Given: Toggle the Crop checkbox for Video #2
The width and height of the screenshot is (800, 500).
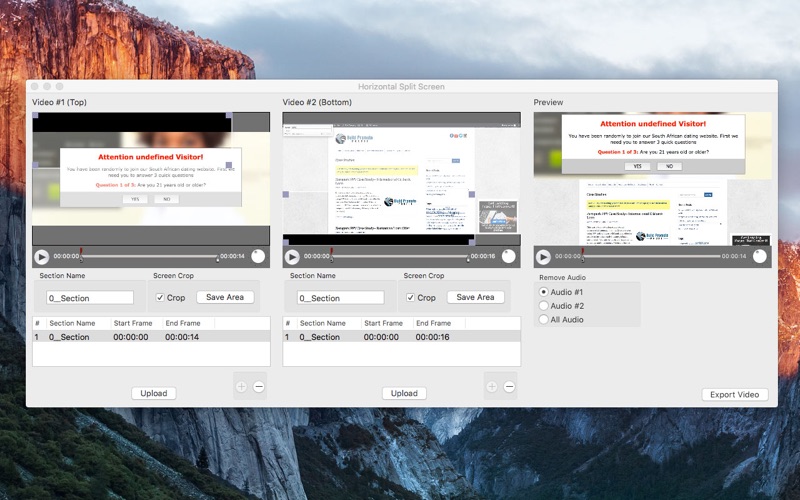Looking at the screenshot, I should (410, 297).
